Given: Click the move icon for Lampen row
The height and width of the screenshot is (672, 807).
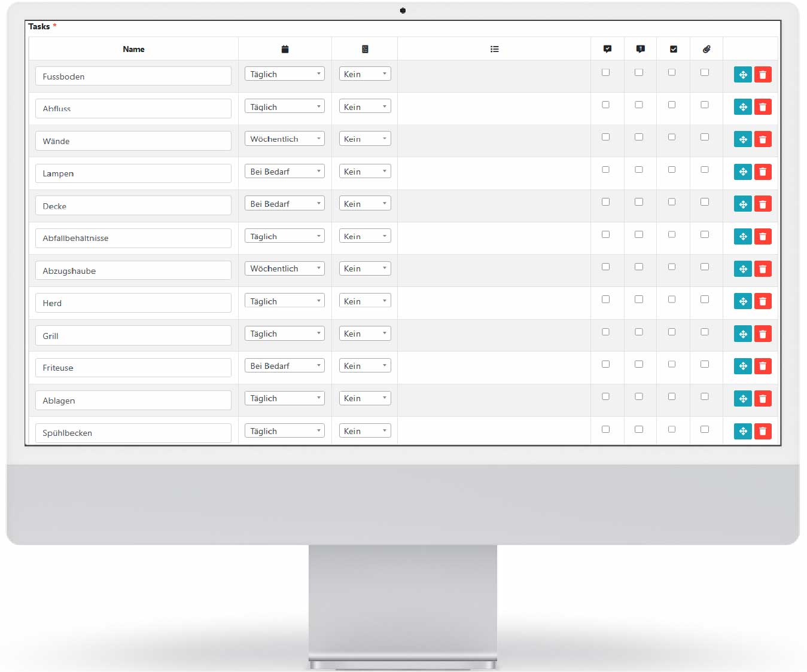Looking at the screenshot, I should 742,172.
